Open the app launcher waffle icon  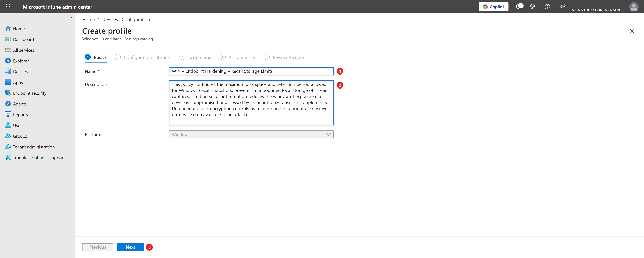click(x=8, y=7)
